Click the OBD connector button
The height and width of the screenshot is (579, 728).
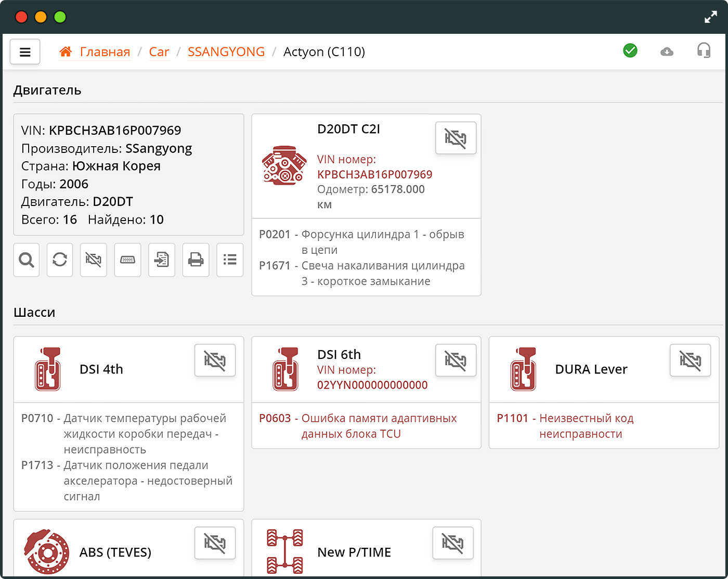pos(127,260)
